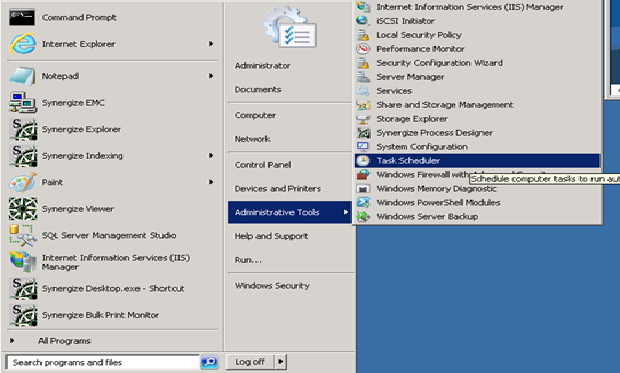
Task: Click the Administrative Tools label
Action: pos(277,212)
